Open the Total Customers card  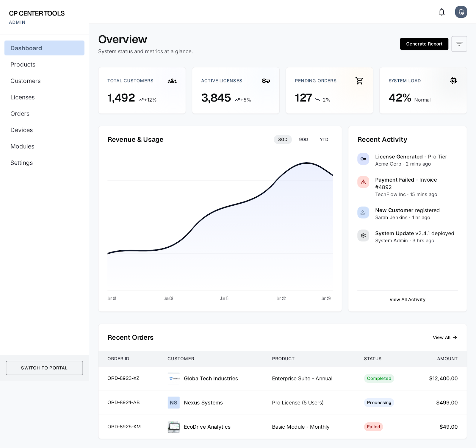pyautogui.click(x=142, y=90)
